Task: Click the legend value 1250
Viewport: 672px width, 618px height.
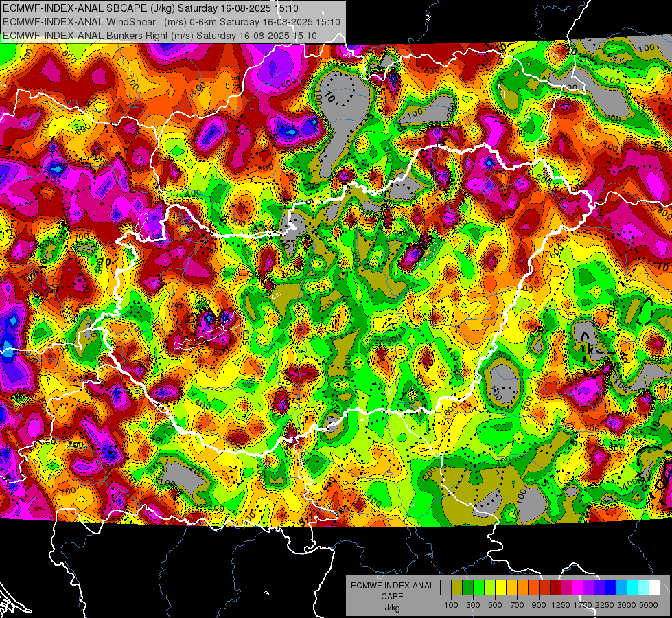Action: point(561,605)
